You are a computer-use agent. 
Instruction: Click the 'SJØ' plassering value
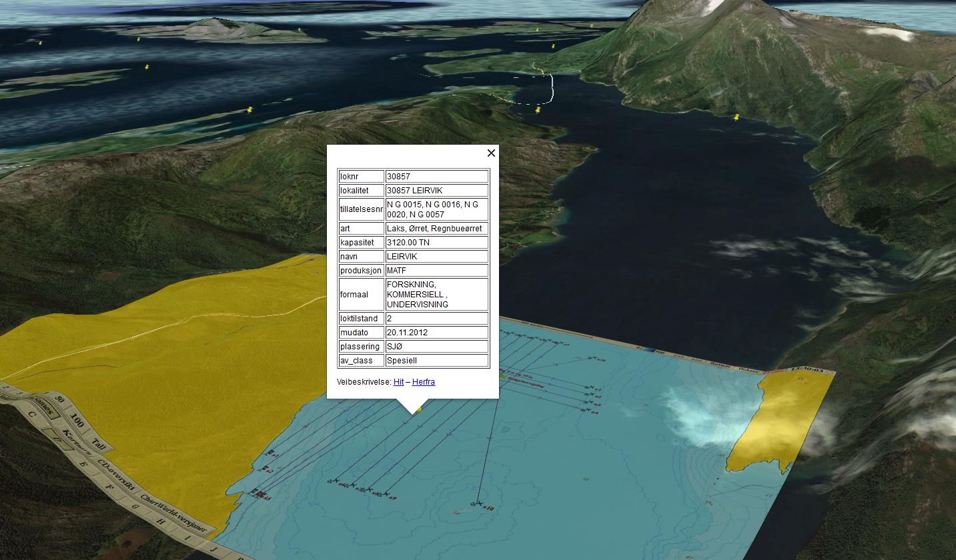[x=437, y=347]
